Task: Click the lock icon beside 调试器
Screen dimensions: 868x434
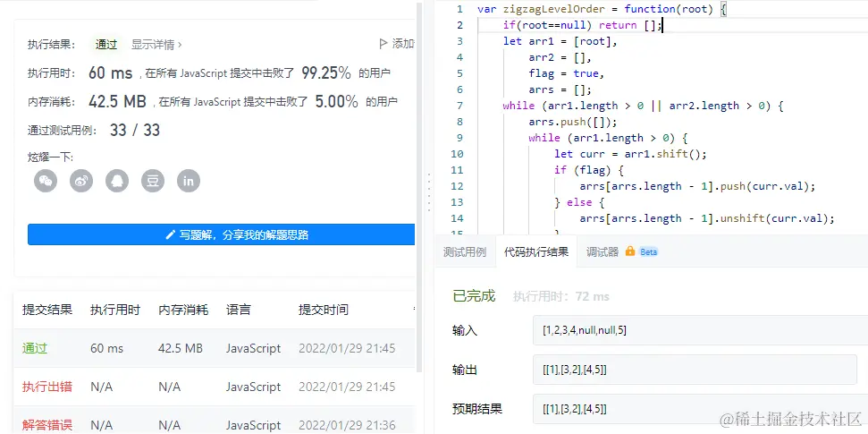Action: point(629,251)
